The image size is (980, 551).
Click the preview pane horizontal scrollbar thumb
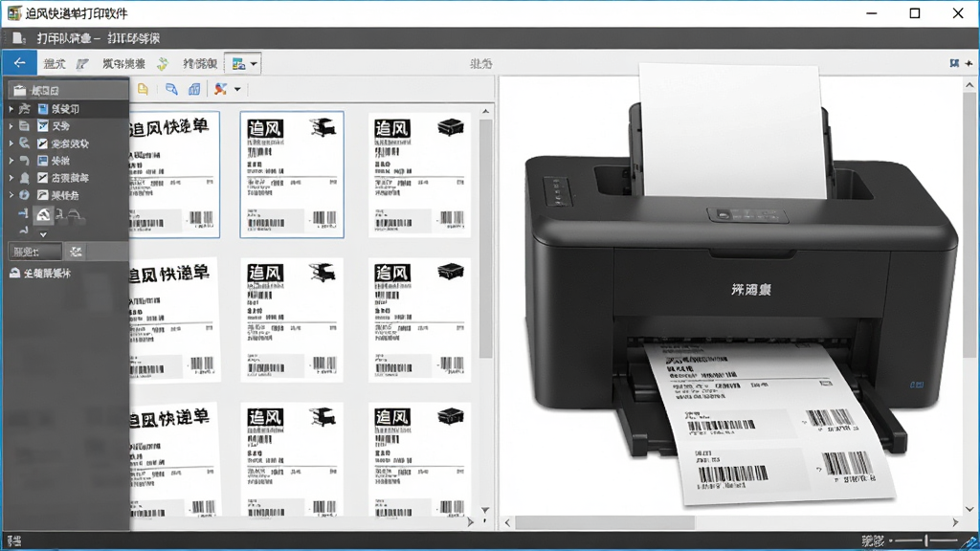(x=605, y=522)
